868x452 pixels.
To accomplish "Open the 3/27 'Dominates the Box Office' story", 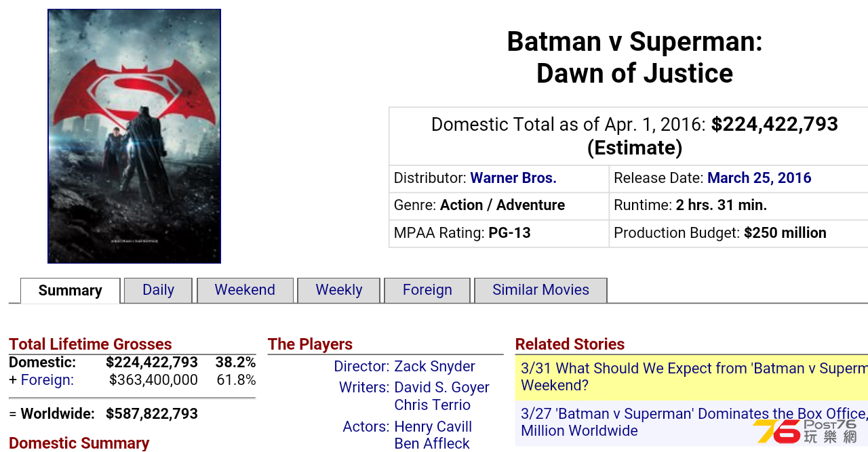I will tap(692, 422).
